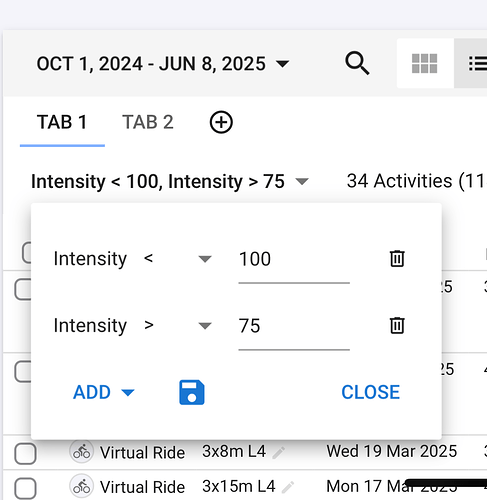Save filters with floppy disk icon

tap(192, 392)
